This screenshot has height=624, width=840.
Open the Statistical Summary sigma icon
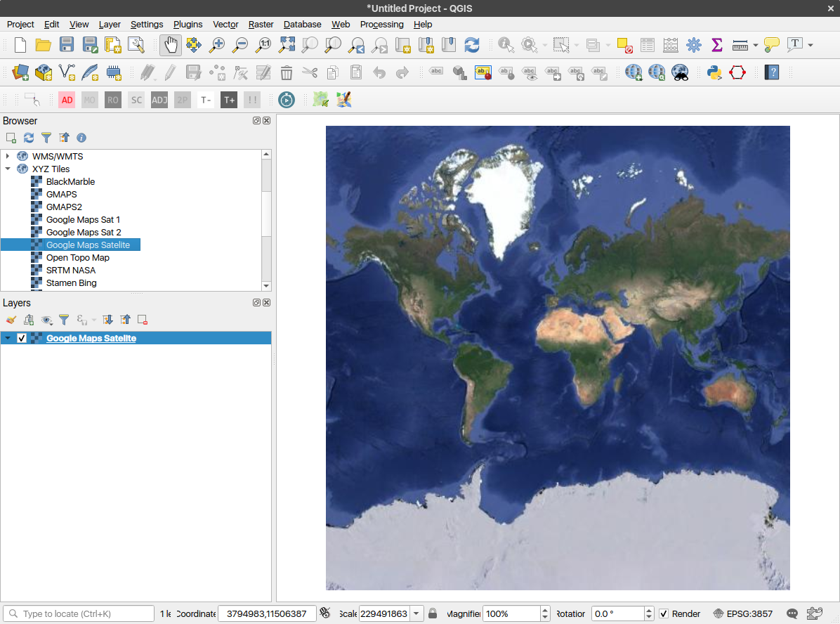pos(716,45)
